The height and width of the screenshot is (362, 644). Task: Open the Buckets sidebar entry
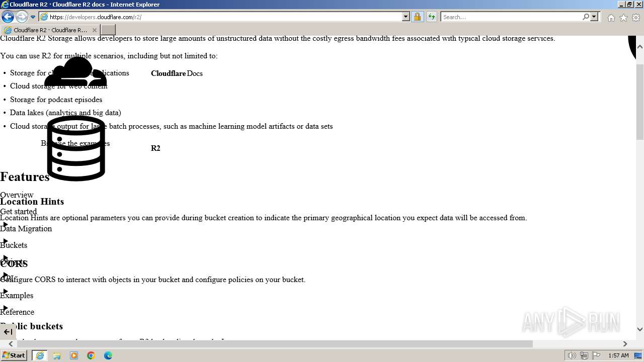[14, 245]
